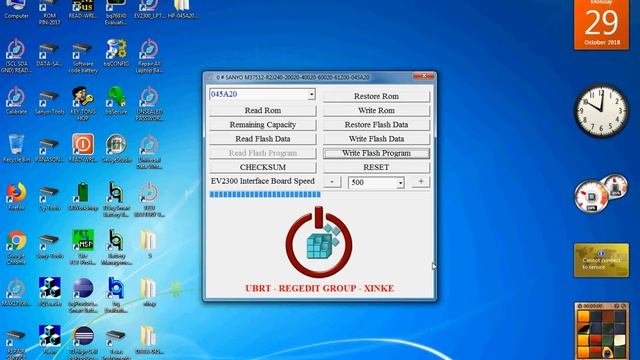The height and width of the screenshot is (360, 640).
Task: Click the Restore Rom button
Action: (376, 96)
